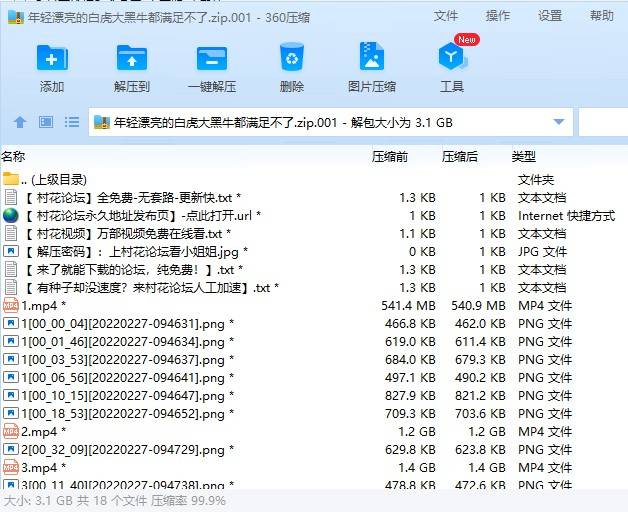The height and width of the screenshot is (512, 628).
Task: Go up one level with the up arrow
Action: [19, 122]
